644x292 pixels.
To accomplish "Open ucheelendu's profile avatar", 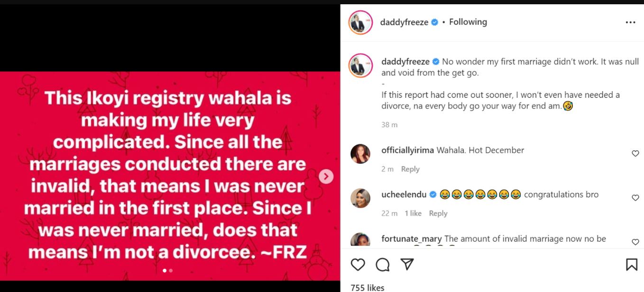I will click(360, 198).
